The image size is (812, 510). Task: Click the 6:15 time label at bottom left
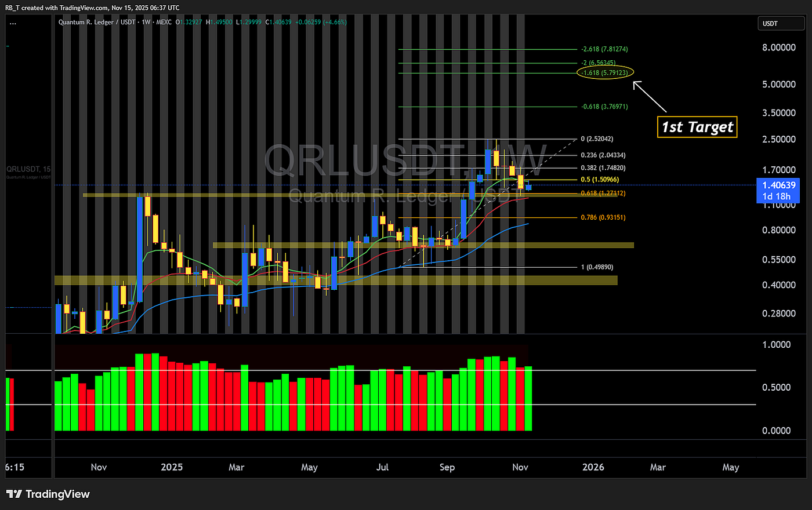[x=15, y=467]
